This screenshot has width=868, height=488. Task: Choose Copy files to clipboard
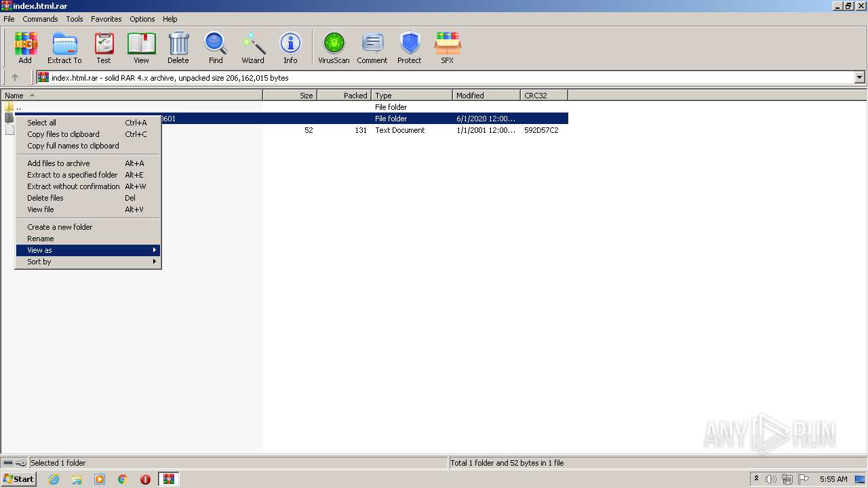(x=88, y=134)
